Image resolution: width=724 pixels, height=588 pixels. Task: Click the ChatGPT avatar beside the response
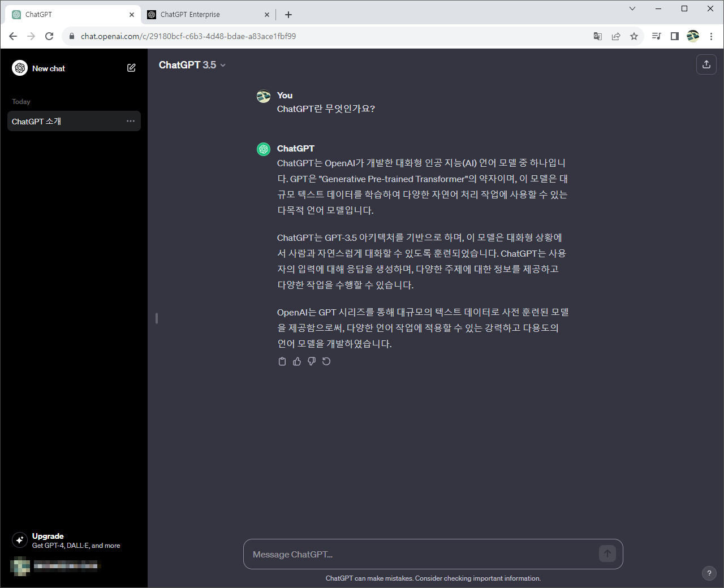[x=264, y=149]
